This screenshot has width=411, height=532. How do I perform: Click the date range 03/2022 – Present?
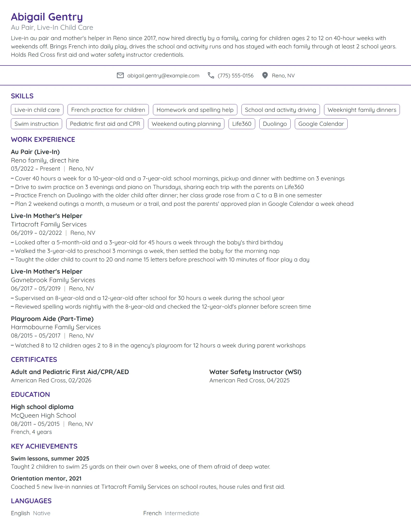(35, 169)
